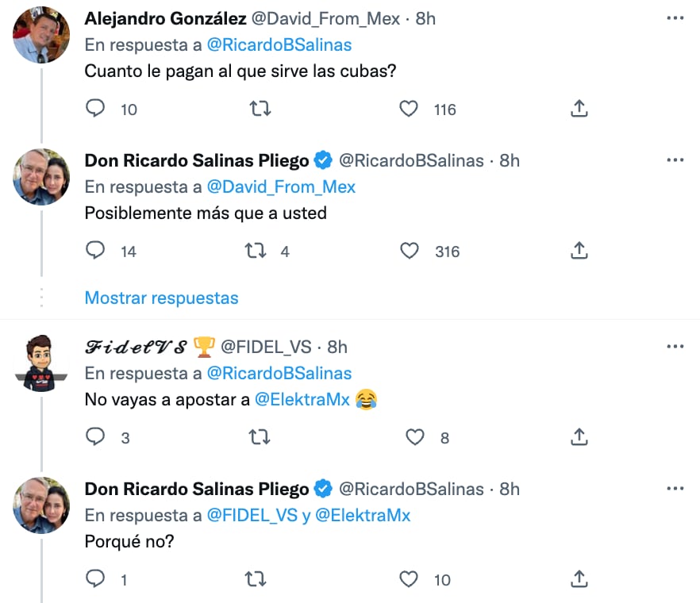Image resolution: width=700 pixels, height=603 pixels.
Task: Open more options for the bottom tweet
Action: [675, 490]
